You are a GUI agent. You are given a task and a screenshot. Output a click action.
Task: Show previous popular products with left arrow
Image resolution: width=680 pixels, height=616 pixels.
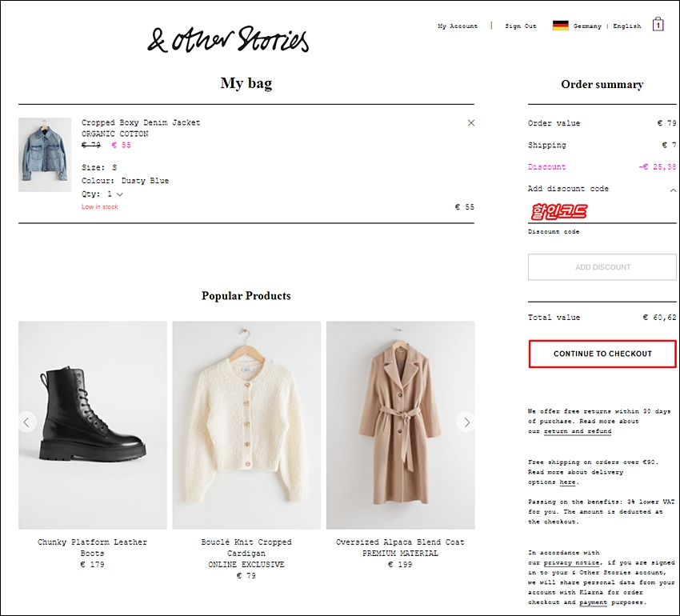coord(26,422)
